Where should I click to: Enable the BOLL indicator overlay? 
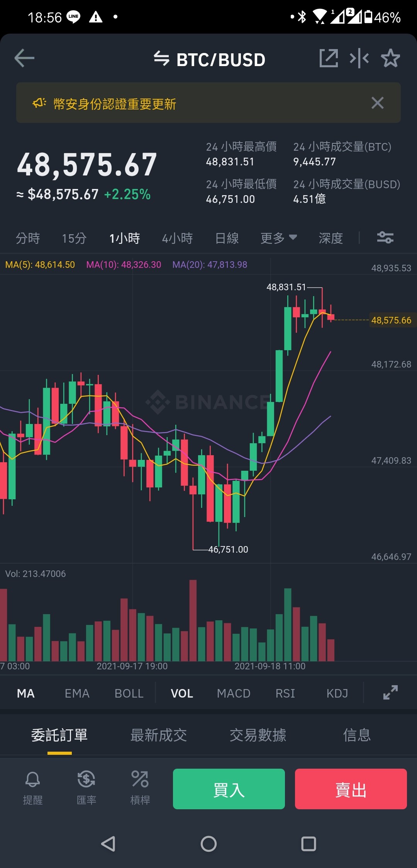(x=129, y=693)
